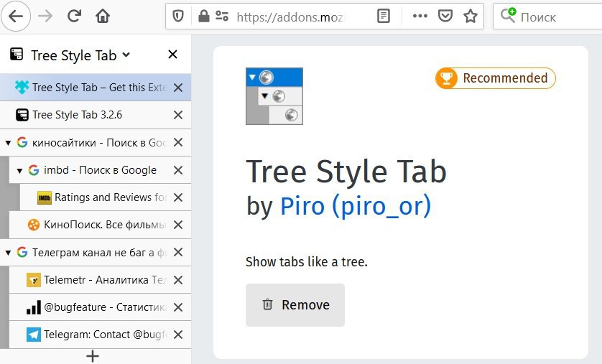Screen dimensions: 602x364
Task: Click the Recommended badge
Action: 495,78
